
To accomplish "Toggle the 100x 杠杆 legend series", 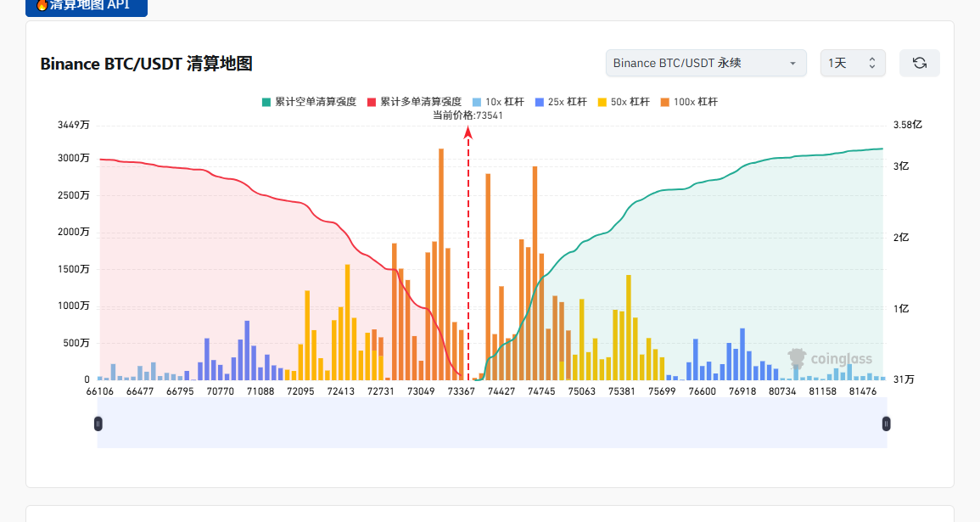I will (x=689, y=102).
